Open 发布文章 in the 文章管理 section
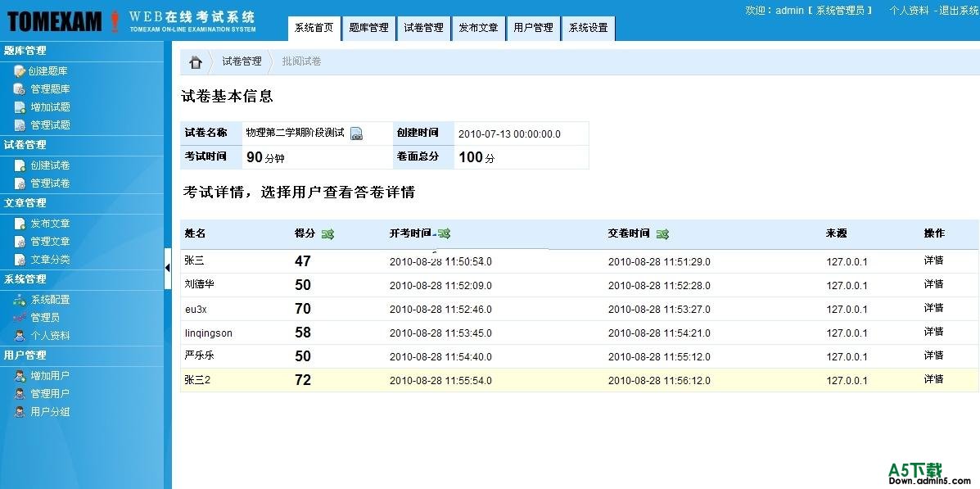This screenshot has height=489, width=980. [x=50, y=223]
